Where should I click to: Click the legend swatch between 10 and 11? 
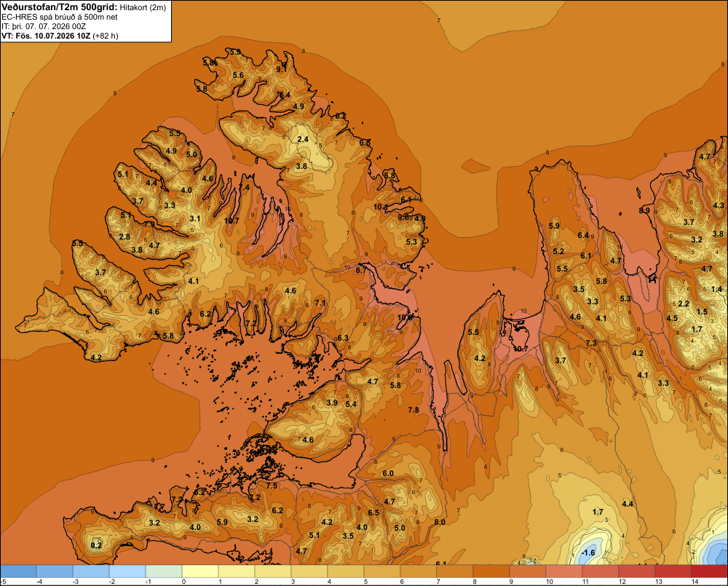coord(565,571)
